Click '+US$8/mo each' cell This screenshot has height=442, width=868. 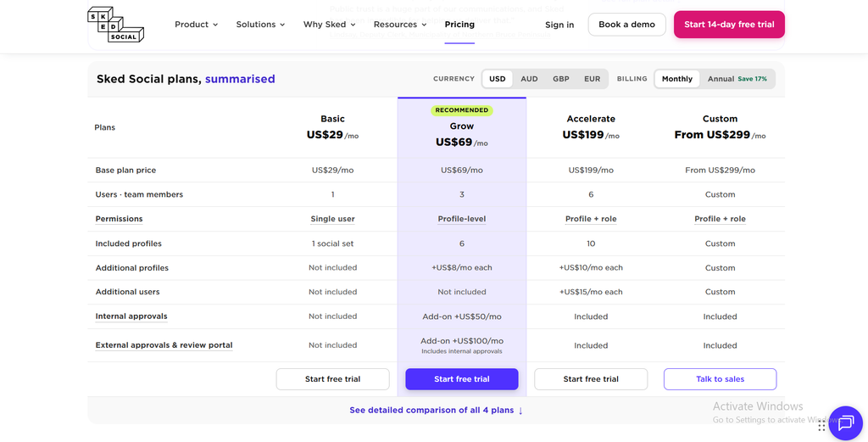[462, 267]
